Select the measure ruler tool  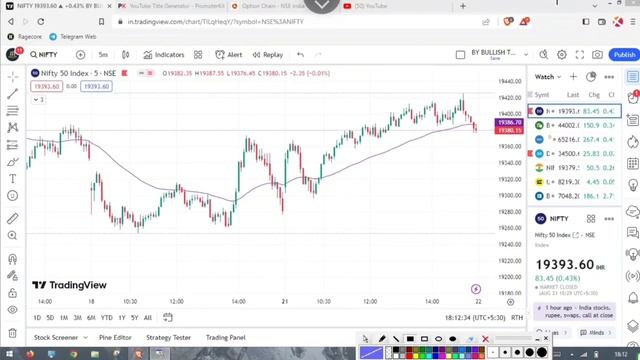[x=13, y=218]
